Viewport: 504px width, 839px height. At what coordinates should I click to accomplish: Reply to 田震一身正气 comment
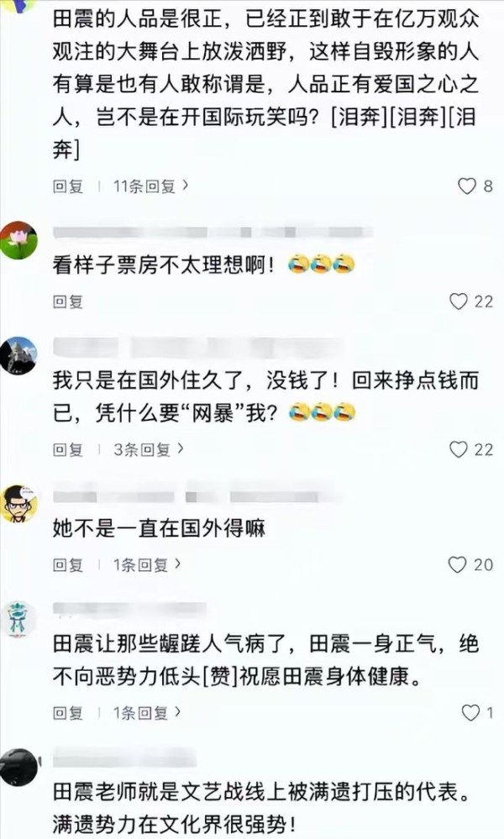(68, 712)
